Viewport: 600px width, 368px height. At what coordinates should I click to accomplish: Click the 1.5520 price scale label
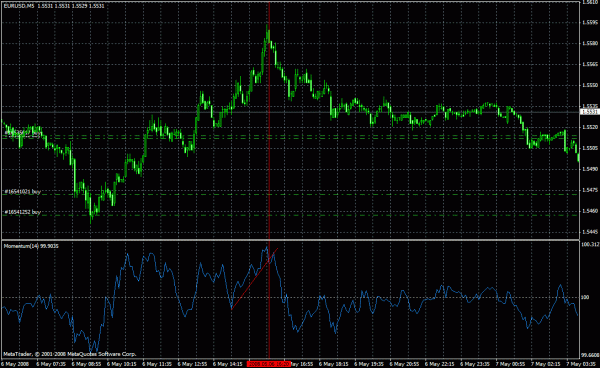[x=590, y=127]
